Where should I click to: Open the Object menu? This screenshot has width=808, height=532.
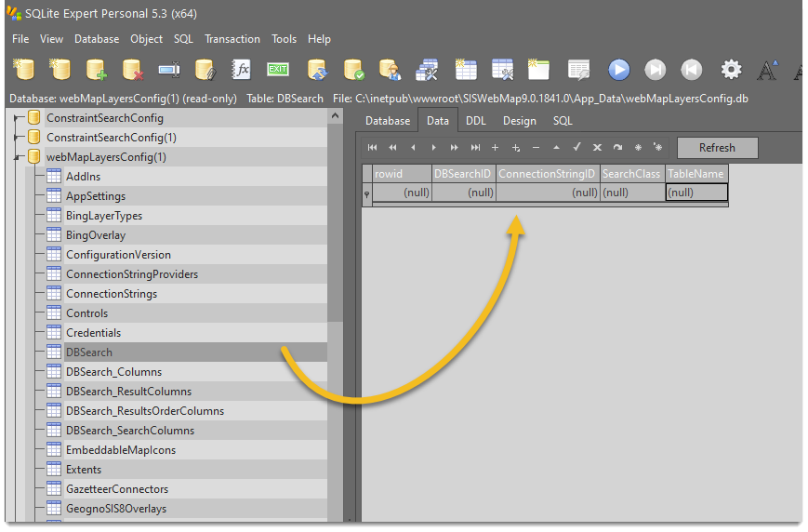point(146,39)
